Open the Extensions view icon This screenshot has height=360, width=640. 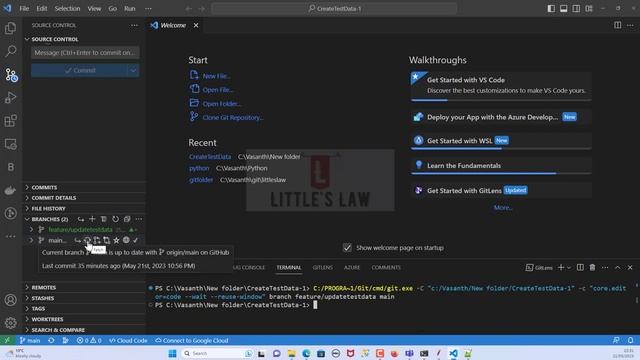[11, 121]
